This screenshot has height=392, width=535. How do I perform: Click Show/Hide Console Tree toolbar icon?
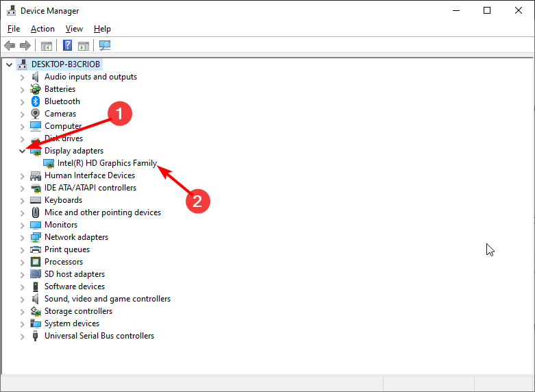47,45
